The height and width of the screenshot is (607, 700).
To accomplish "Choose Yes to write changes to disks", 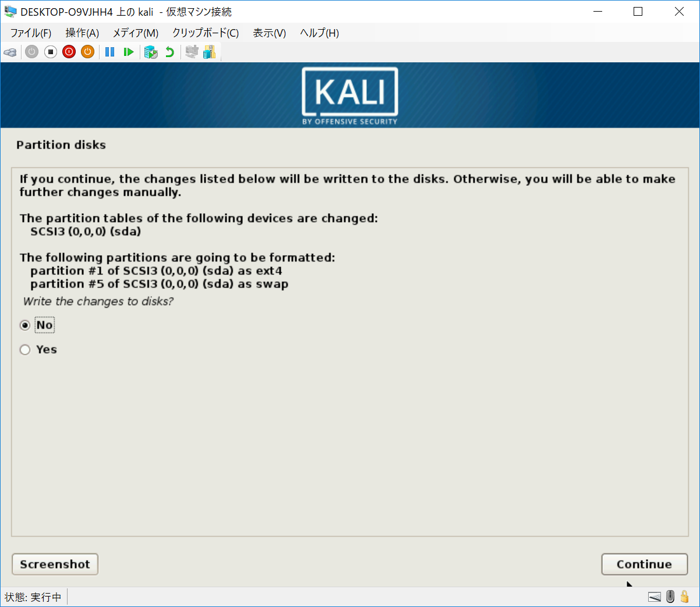I will click(x=25, y=350).
